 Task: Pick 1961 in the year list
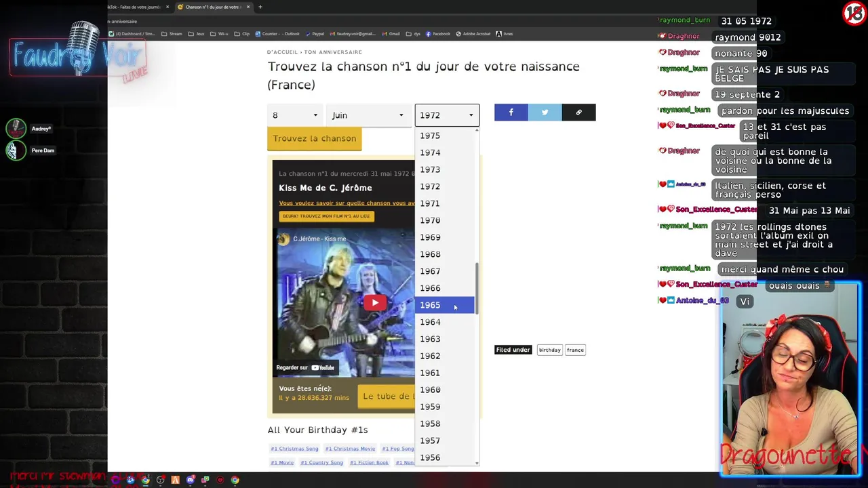coord(445,373)
